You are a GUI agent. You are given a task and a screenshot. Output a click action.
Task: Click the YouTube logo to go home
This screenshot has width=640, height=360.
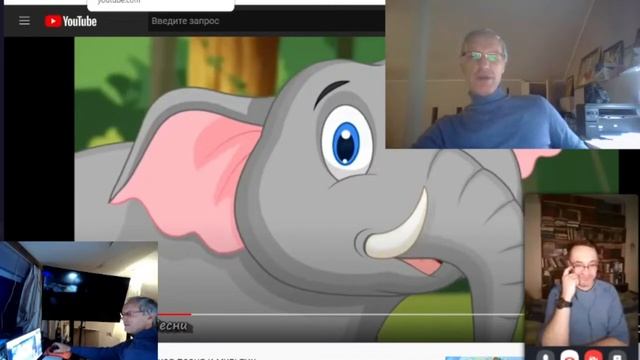click(71, 21)
